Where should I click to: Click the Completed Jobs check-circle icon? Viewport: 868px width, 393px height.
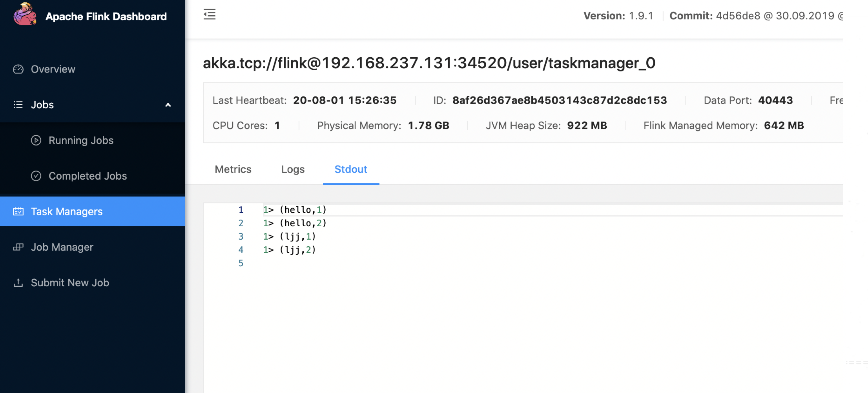[x=36, y=176]
